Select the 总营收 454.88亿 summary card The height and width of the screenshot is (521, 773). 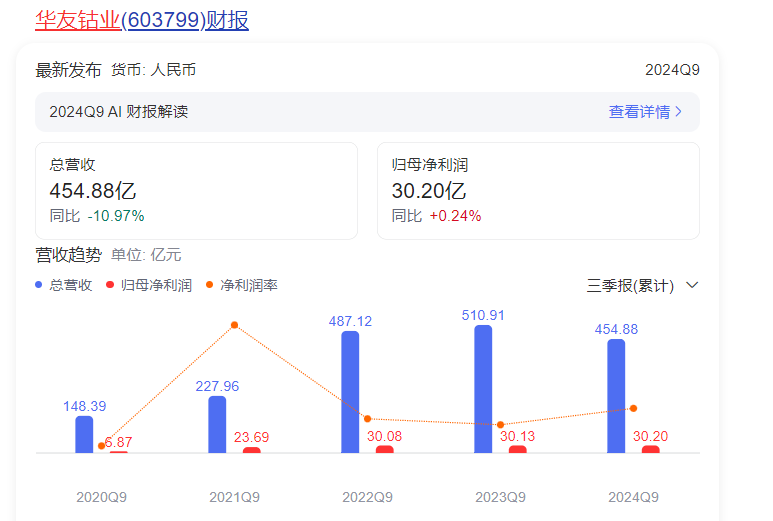(196, 191)
